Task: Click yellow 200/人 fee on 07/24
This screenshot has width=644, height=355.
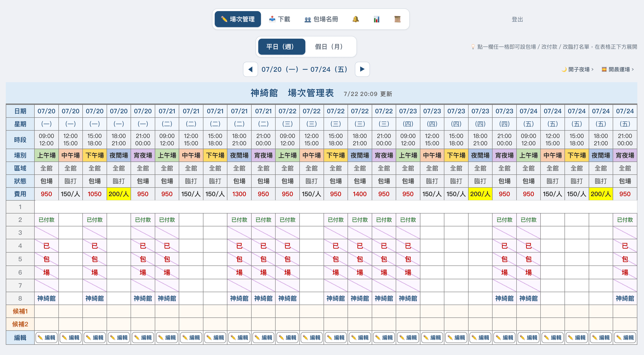Action: pyautogui.click(x=601, y=194)
